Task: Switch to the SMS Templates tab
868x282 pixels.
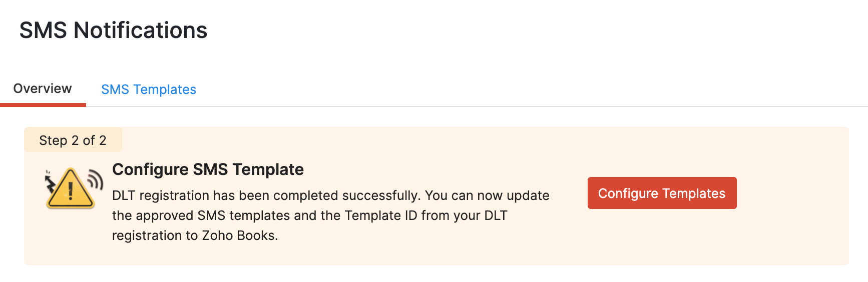Action: click(149, 89)
